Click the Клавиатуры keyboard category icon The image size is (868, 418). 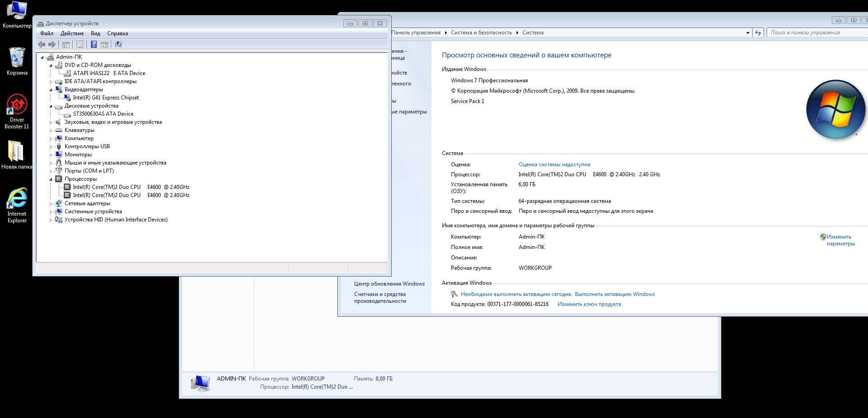[58, 130]
